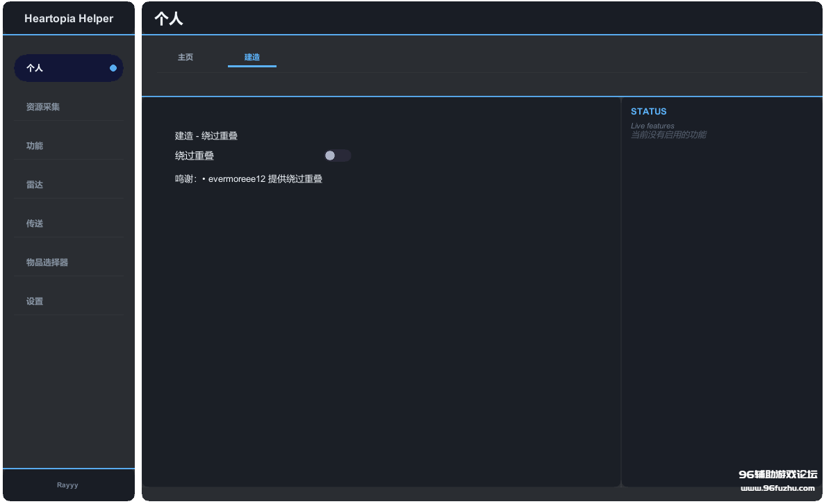This screenshot has height=504, width=824.
Task: Click the 建造 - 绕过重叠 section heading
Action: click(206, 136)
